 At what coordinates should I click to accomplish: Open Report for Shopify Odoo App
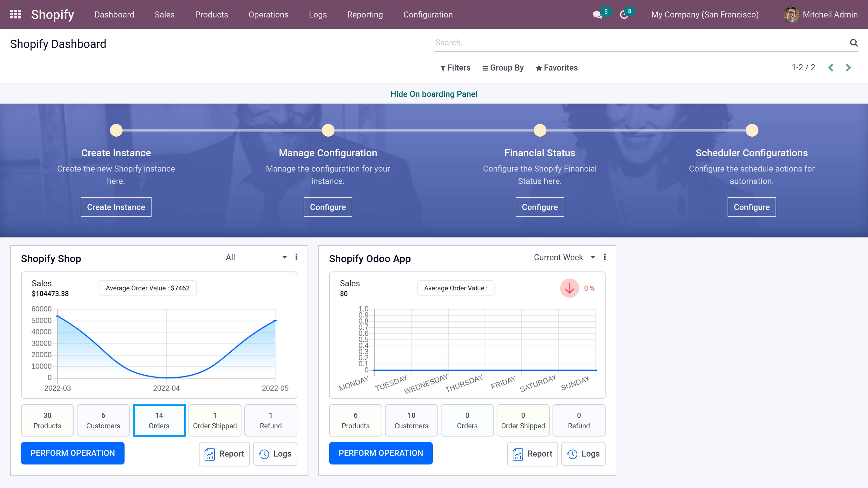[x=532, y=454]
